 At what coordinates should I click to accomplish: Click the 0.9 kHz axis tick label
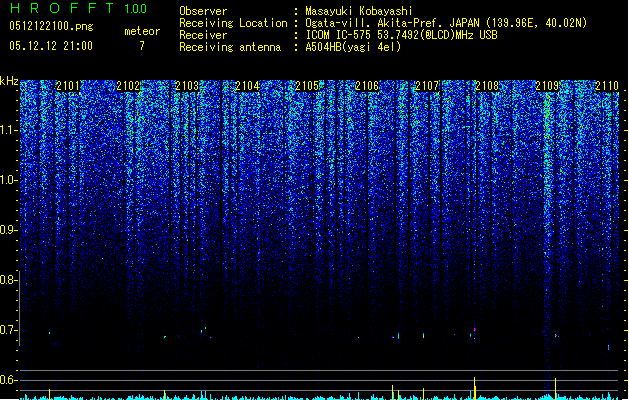tap(9, 230)
